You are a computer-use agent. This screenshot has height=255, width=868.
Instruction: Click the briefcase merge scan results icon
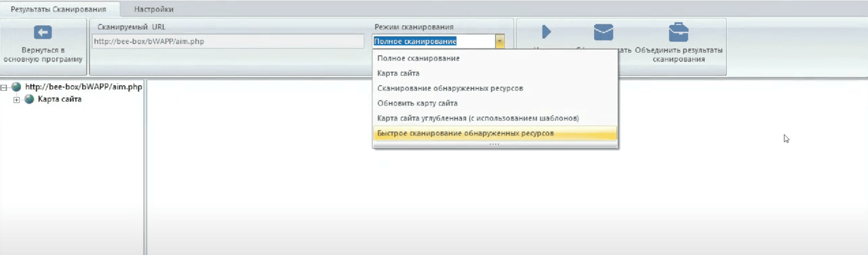678,33
